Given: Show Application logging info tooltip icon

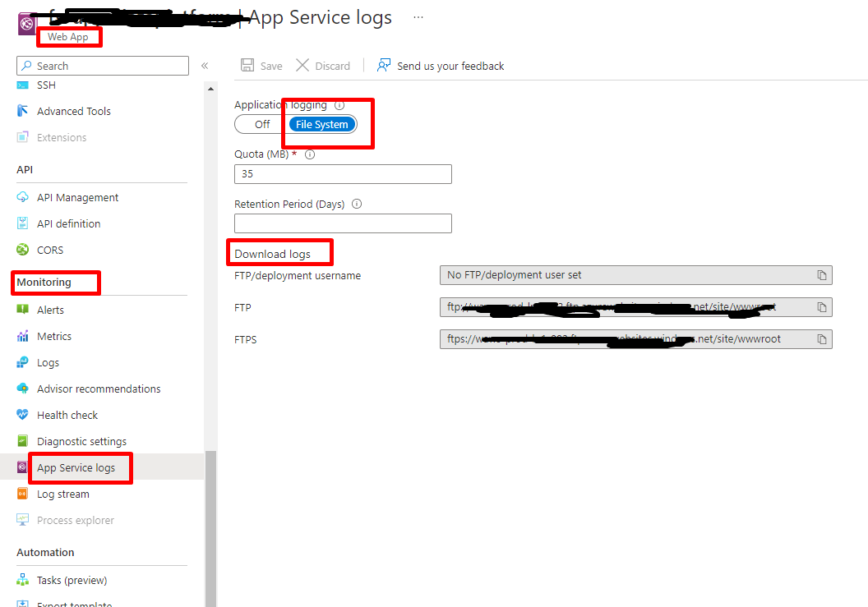Looking at the screenshot, I should coord(339,105).
